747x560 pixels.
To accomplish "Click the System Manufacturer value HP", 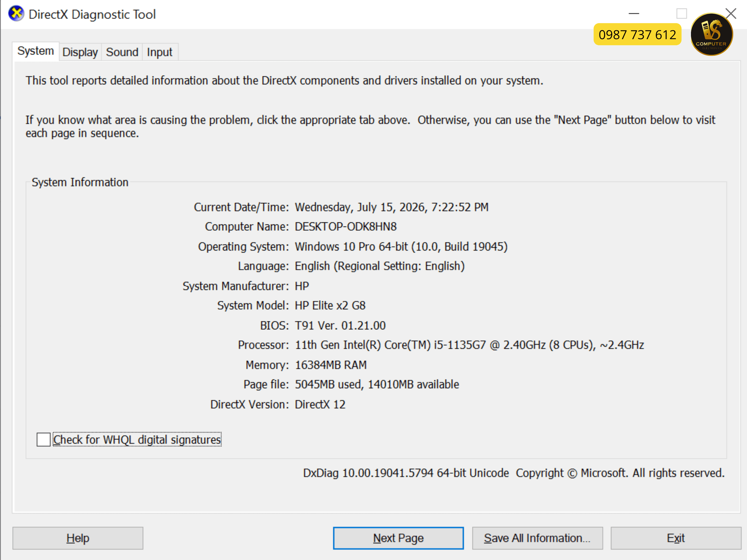I will pyautogui.click(x=302, y=286).
